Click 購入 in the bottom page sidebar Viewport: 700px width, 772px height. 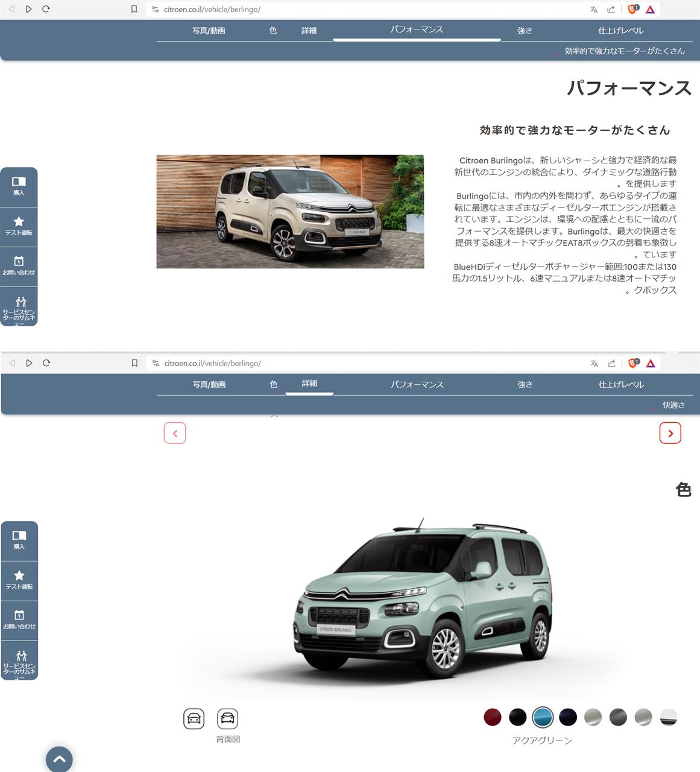point(19,540)
